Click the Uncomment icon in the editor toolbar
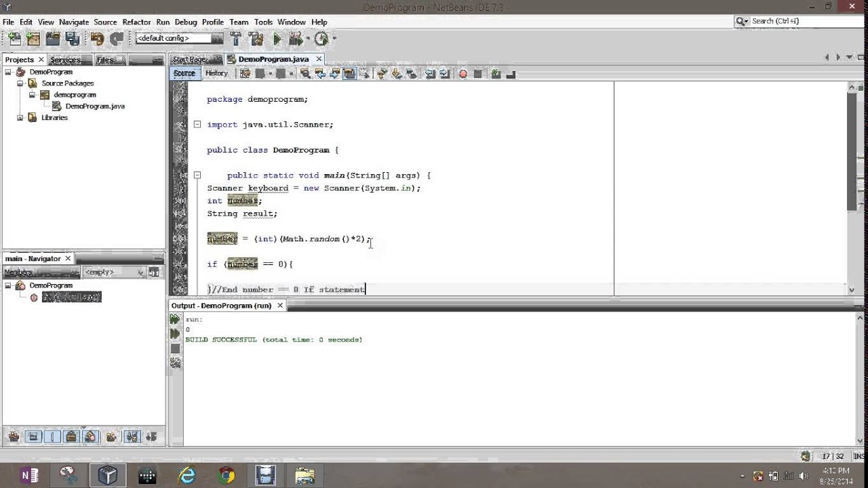Image resolution: width=868 pixels, height=488 pixels. [x=511, y=74]
